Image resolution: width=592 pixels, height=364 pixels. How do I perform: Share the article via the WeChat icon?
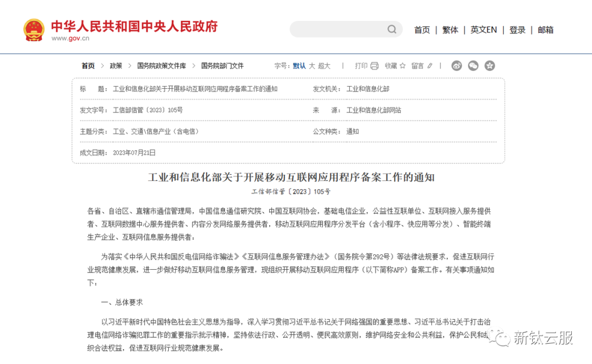pos(473,65)
